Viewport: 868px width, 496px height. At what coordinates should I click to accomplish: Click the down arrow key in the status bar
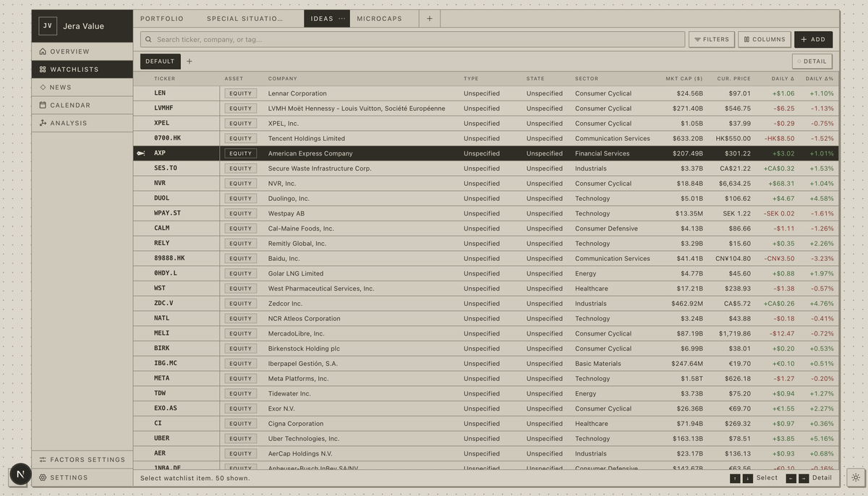tap(748, 478)
